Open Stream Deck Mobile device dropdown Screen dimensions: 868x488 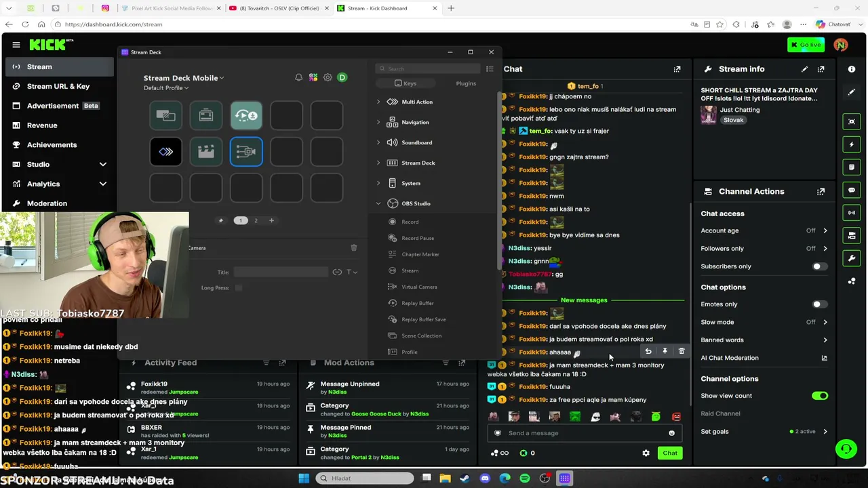coord(184,78)
